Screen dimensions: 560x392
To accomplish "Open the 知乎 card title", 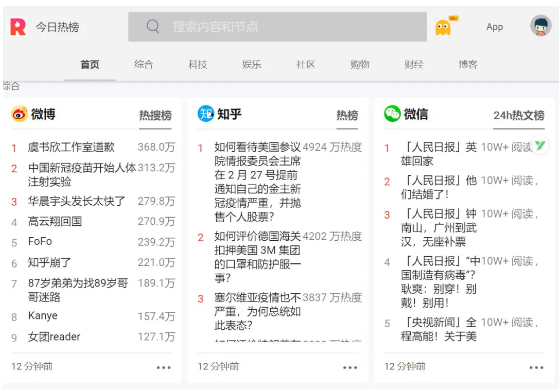I will [229, 114].
